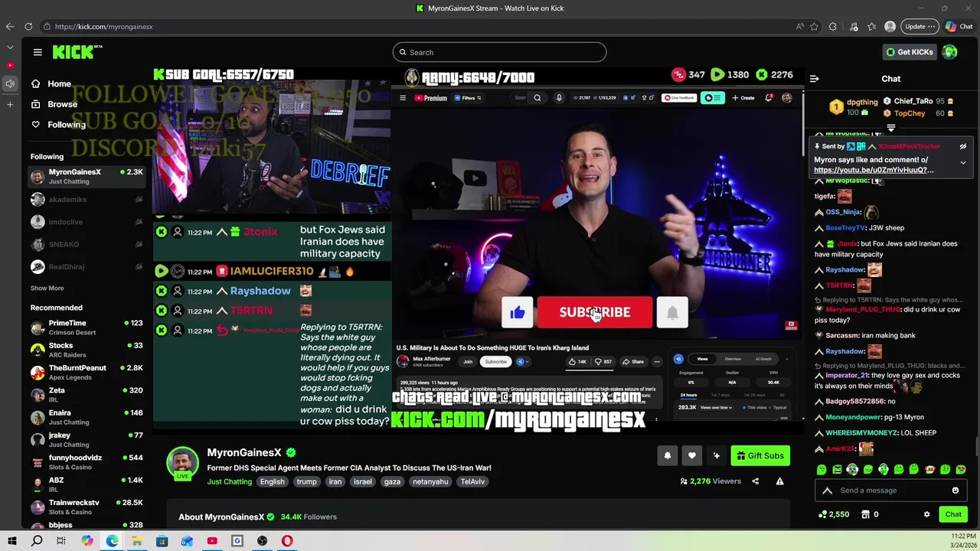Open Following in Kick sidebar
The image size is (980, 551).
coord(67,125)
